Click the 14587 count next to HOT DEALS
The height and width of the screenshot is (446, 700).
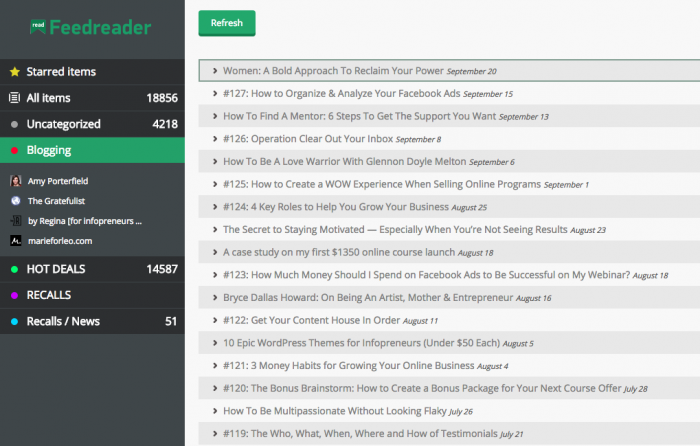tap(162, 269)
